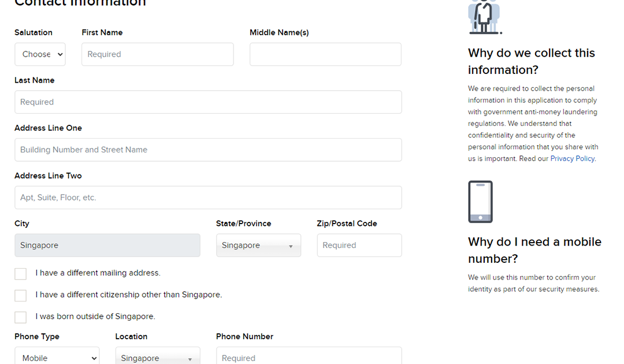Image resolution: width=624 pixels, height=364 pixels.
Task: Click into the Middle Name(s) field
Action: tap(325, 54)
